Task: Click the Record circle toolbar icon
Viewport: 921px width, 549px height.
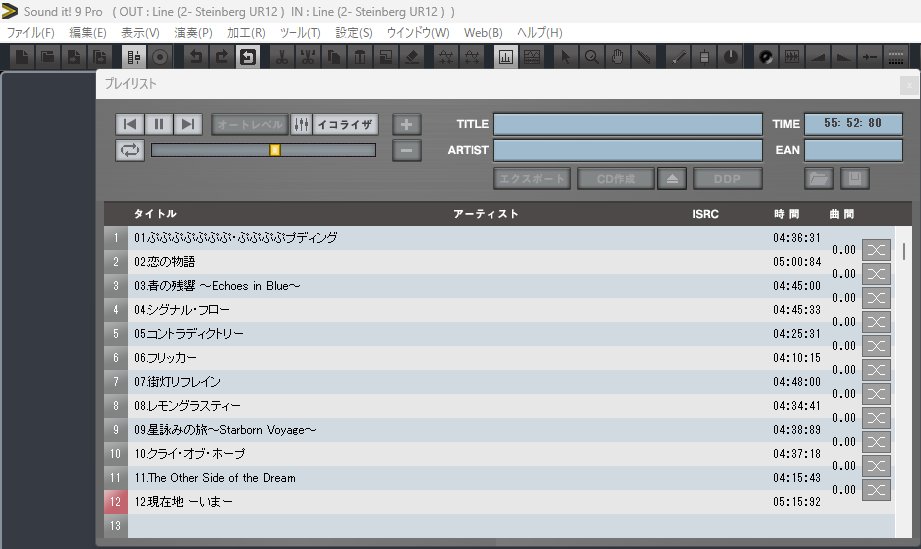Action: [x=160, y=57]
